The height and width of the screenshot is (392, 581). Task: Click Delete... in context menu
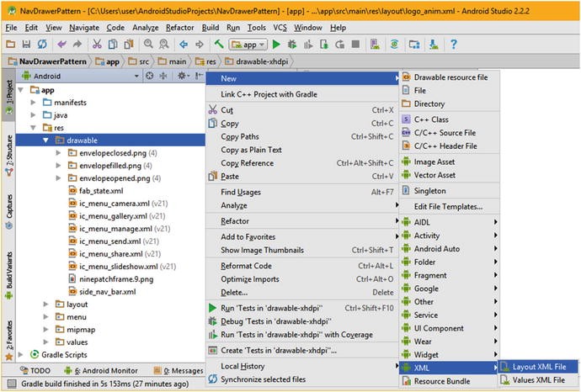click(x=302, y=293)
